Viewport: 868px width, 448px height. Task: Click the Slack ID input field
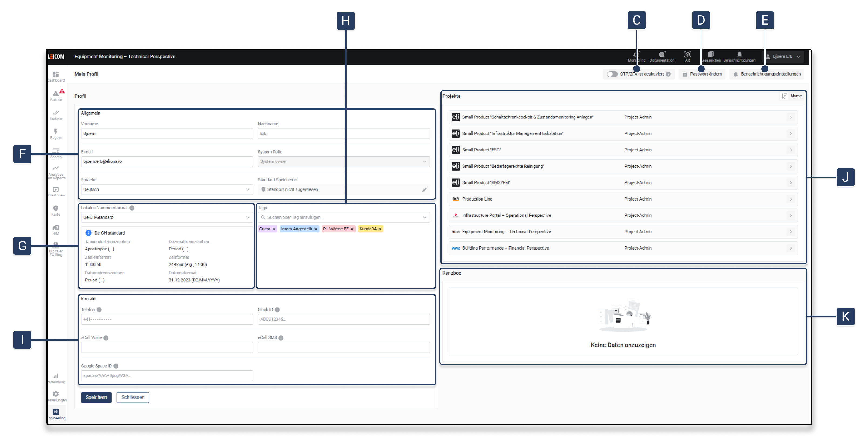coord(343,319)
